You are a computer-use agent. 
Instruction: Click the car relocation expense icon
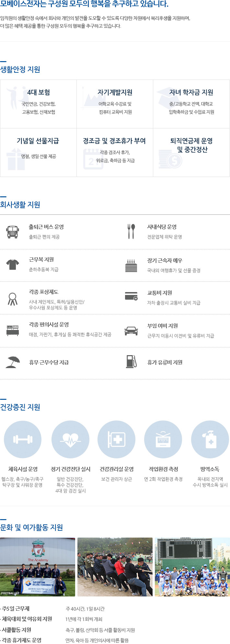[x=131, y=331]
